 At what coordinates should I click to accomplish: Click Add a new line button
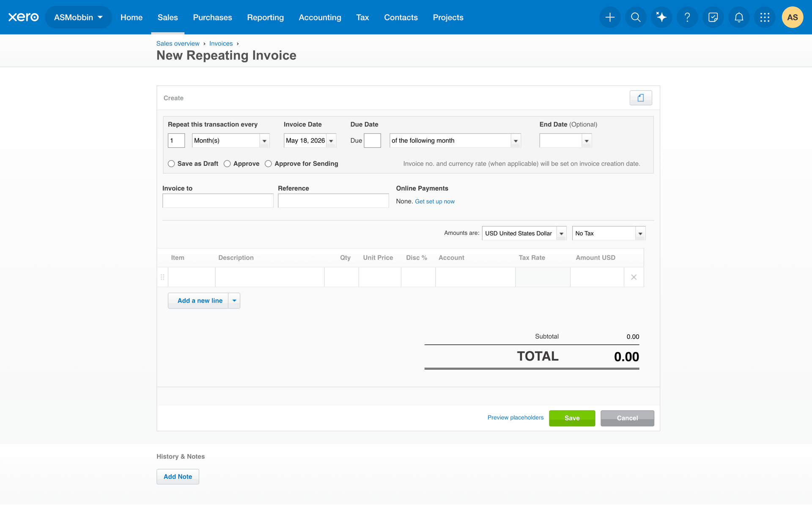(x=198, y=300)
